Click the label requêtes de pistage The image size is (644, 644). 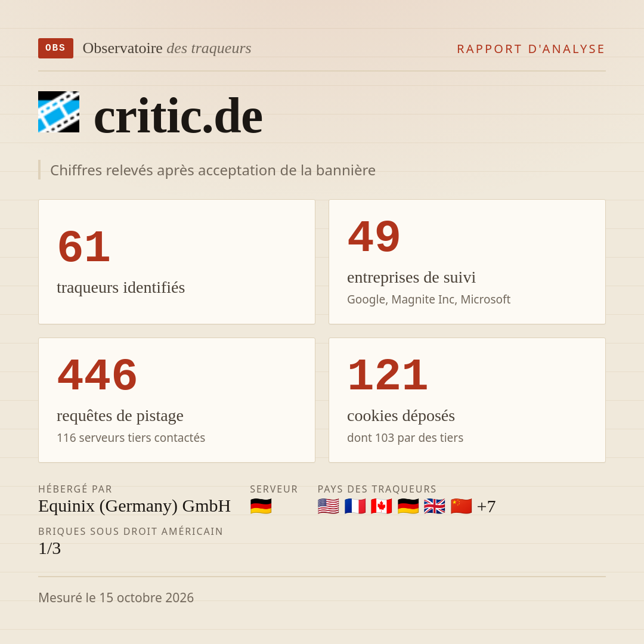pyautogui.click(x=120, y=416)
